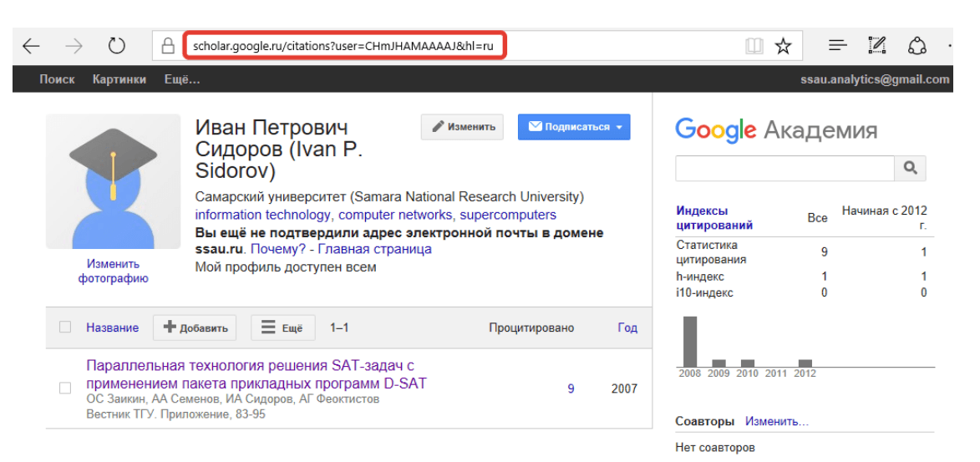Add page to favorites with star icon
980x462 pixels.
coord(783,46)
